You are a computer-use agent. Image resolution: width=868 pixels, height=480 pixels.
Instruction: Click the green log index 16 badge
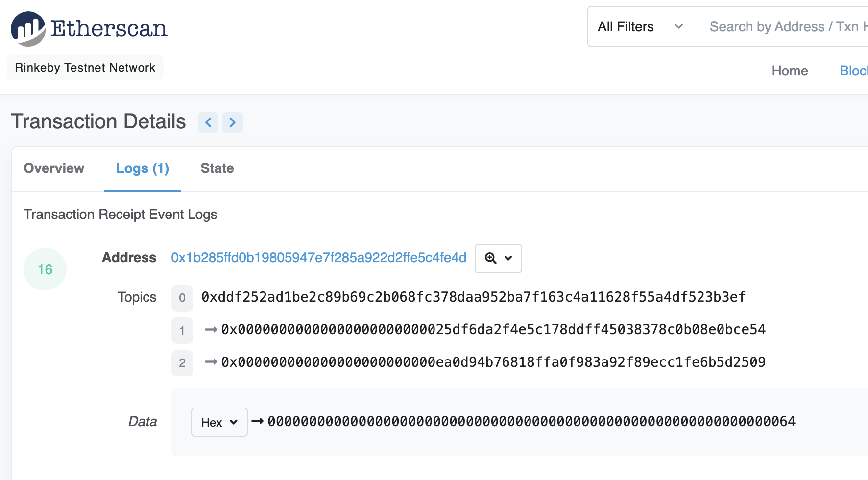pos(45,269)
